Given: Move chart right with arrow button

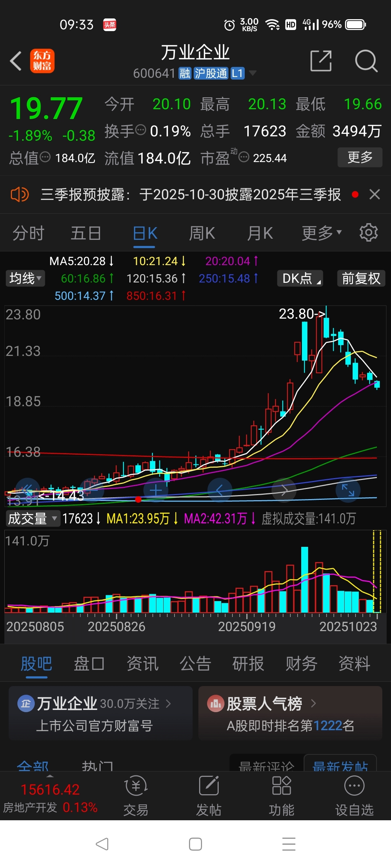Looking at the screenshot, I should (284, 490).
